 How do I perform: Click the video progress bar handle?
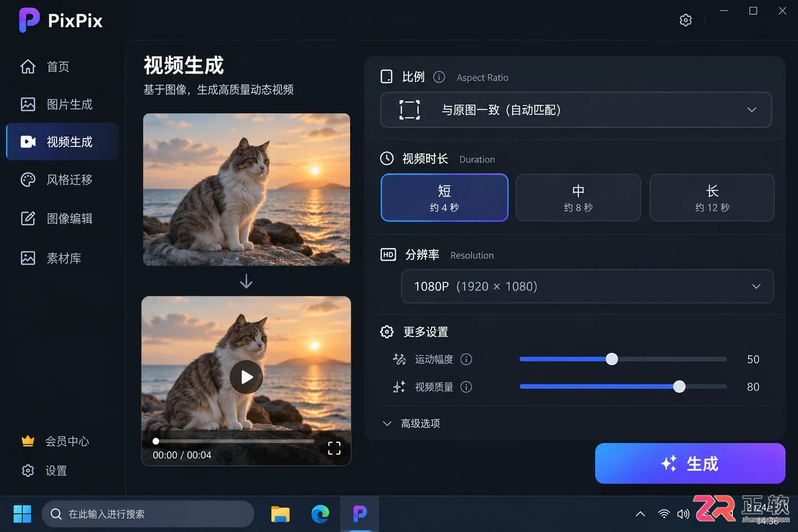(156, 441)
